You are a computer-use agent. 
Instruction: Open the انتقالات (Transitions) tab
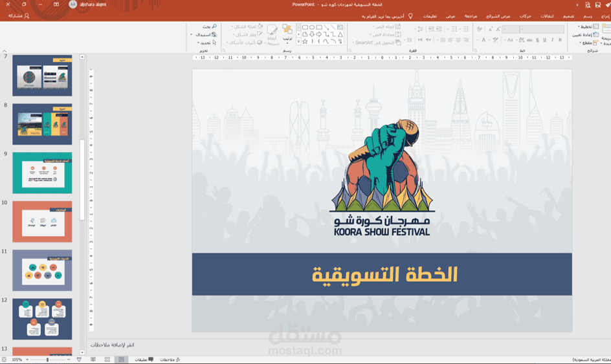pos(547,16)
